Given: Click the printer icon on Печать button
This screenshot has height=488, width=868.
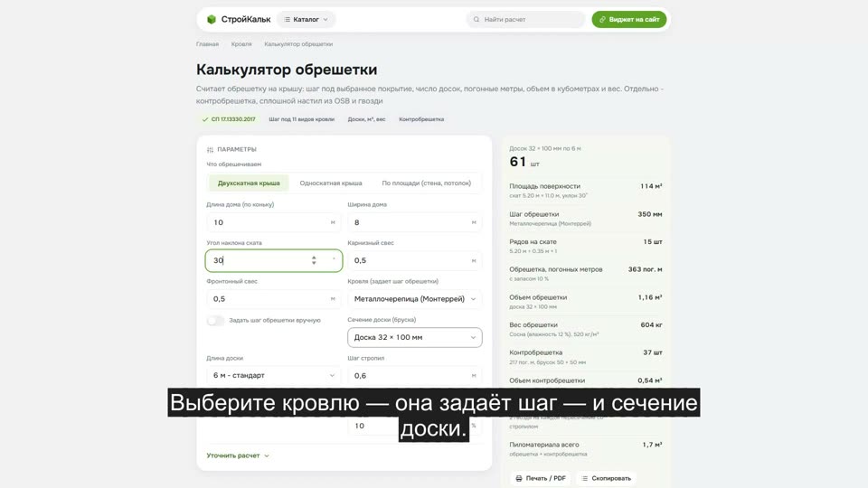Looking at the screenshot, I should point(519,479).
